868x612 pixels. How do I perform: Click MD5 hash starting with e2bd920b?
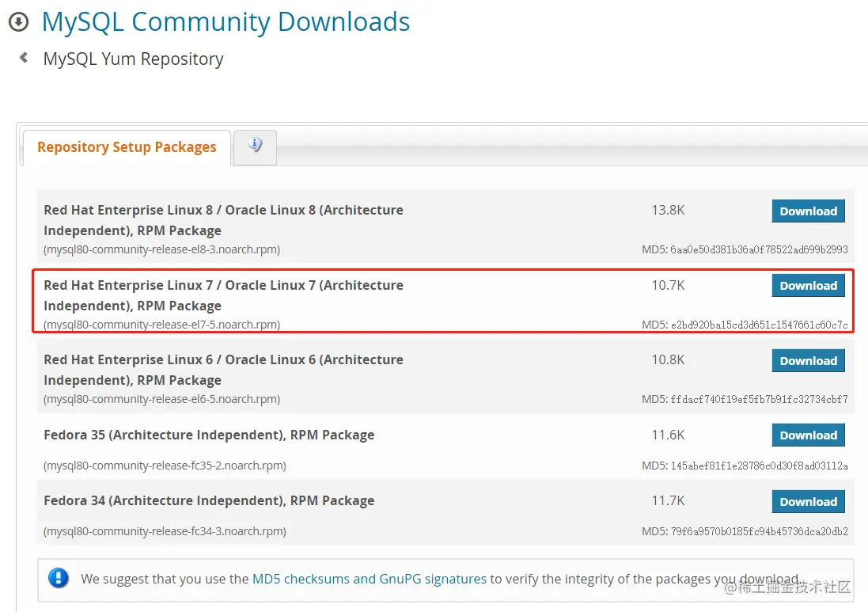pos(759,325)
